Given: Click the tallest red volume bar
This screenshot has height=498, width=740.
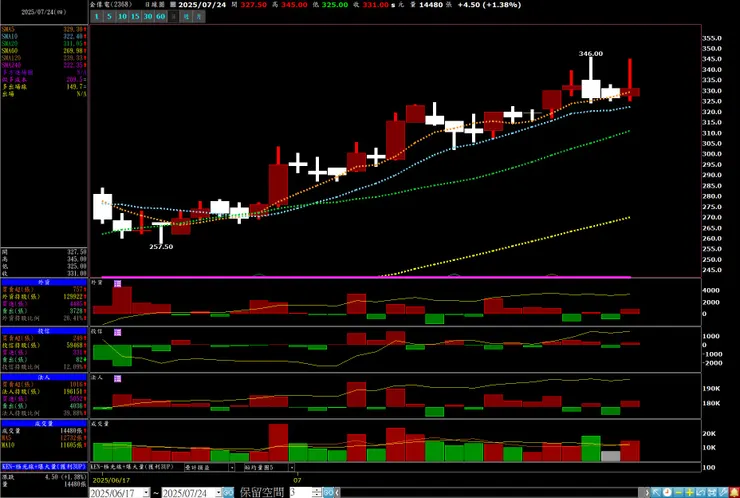Looking at the screenshot, I should [278, 443].
